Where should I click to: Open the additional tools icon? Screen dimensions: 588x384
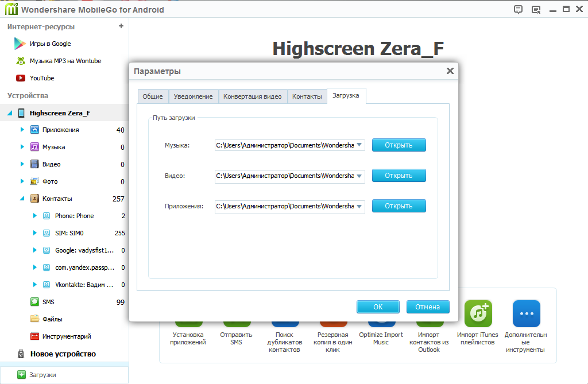click(526, 313)
